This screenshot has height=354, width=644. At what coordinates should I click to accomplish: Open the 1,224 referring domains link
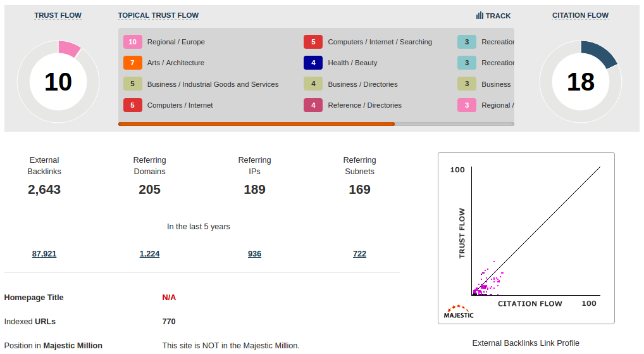point(149,254)
